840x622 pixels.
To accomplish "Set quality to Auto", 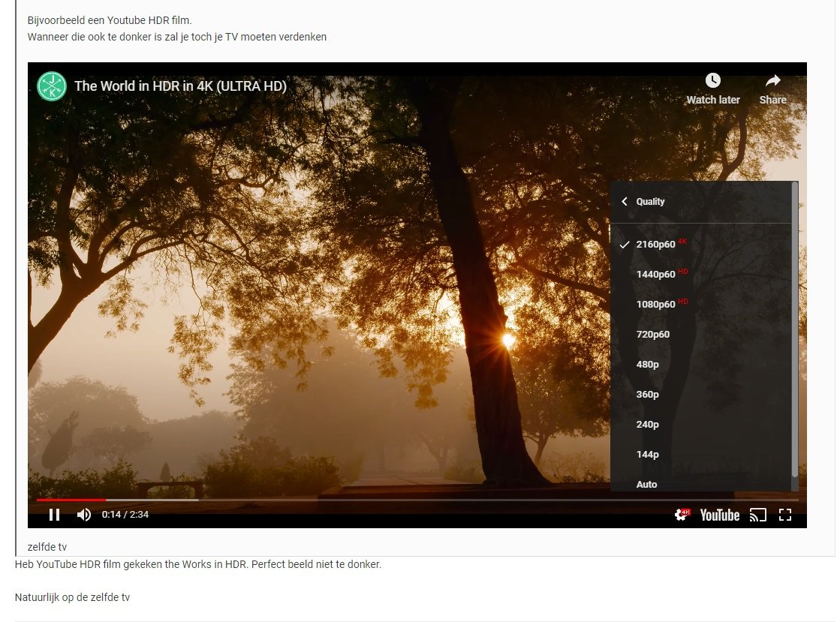I will coord(646,485).
